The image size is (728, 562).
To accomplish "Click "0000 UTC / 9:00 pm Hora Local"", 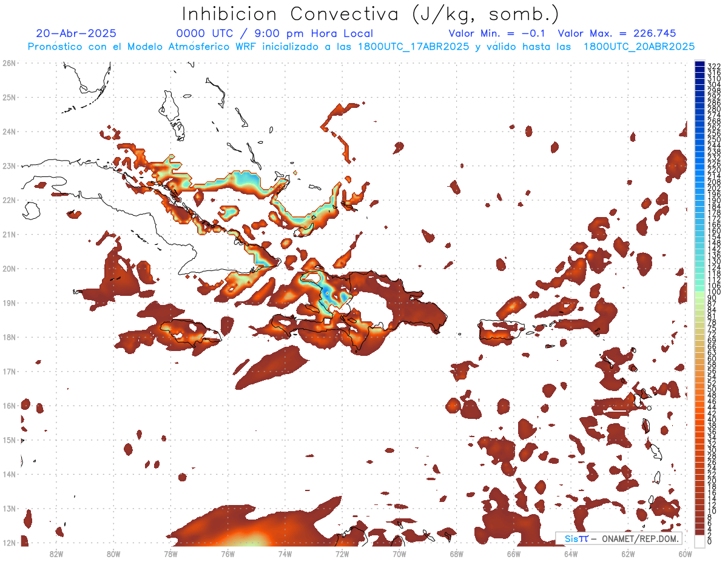I will point(275,33).
